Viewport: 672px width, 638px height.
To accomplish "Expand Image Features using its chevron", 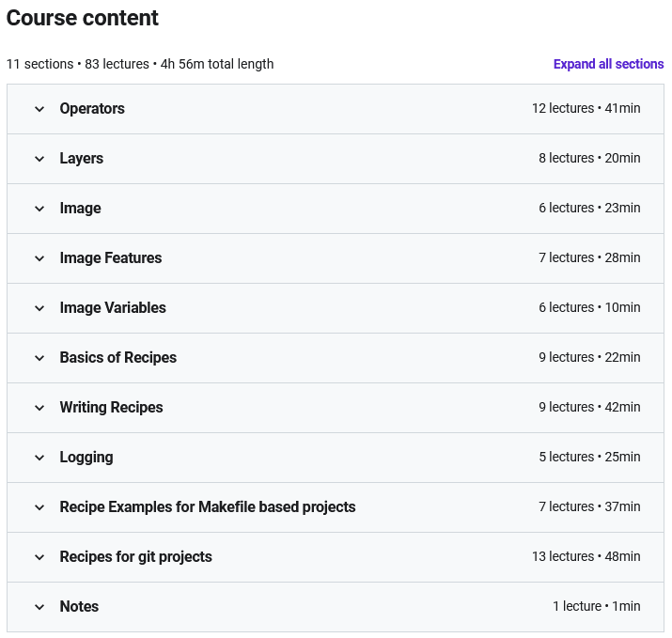I will 39,258.
